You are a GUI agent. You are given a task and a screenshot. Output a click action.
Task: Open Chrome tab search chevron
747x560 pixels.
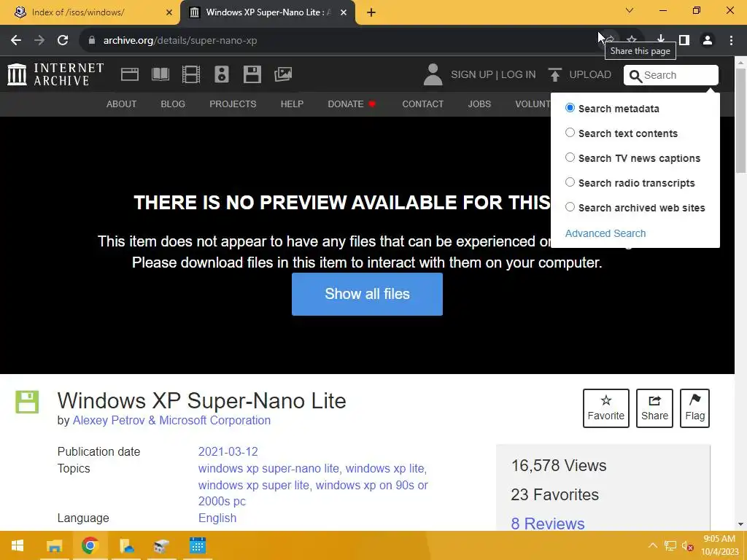pyautogui.click(x=630, y=10)
